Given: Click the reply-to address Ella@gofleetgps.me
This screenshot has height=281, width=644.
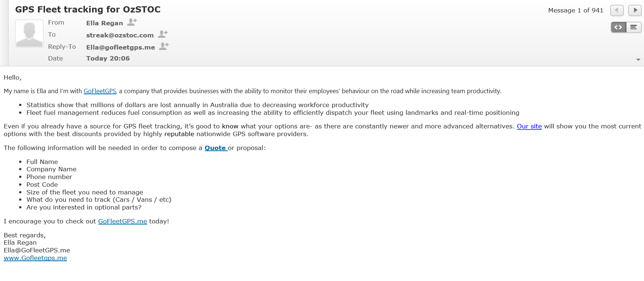Looking at the screenshot, I should [x=120, y=47].
